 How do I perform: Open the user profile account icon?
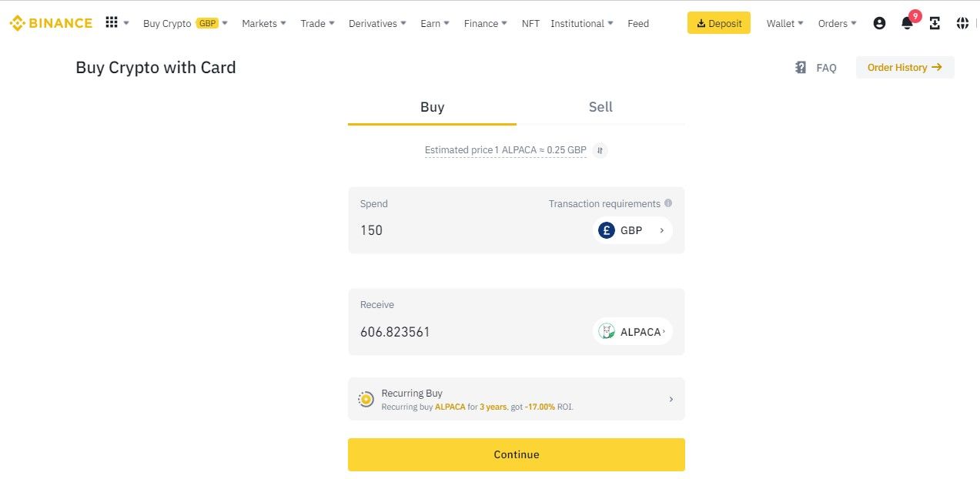pyautogui.click(x=879, y=23)
